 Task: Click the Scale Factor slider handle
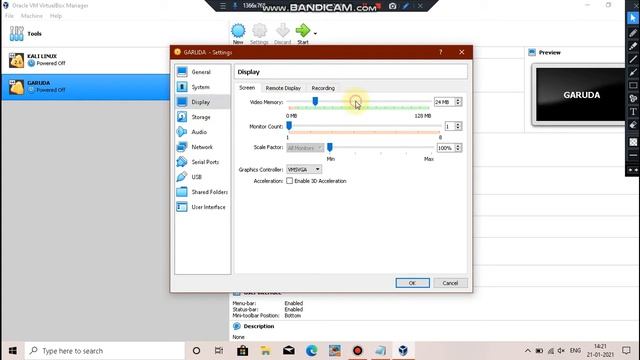[330, 147]
